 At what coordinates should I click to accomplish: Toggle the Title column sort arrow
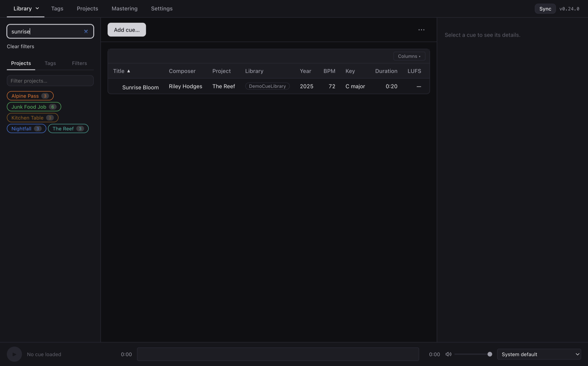click(129, 71)
